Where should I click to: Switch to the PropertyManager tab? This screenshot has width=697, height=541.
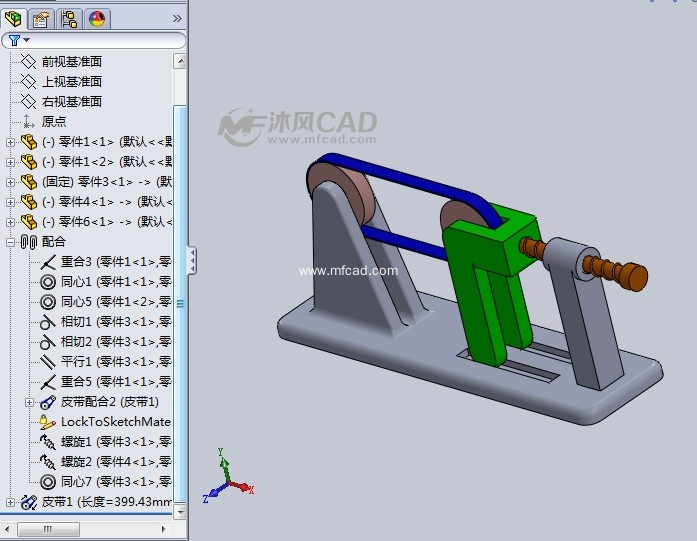click(x=41, y=18)
